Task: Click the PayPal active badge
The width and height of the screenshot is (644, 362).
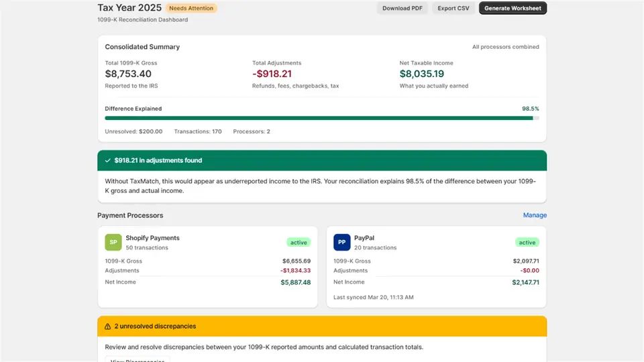Action: point(527,243)
